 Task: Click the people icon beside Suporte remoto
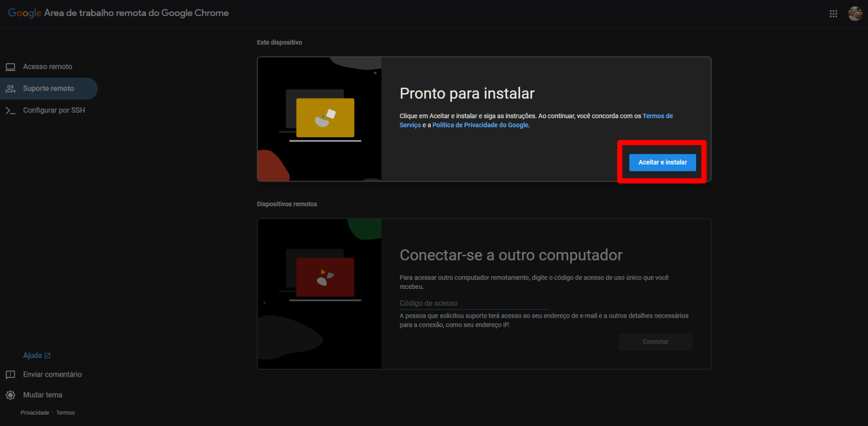10,88
